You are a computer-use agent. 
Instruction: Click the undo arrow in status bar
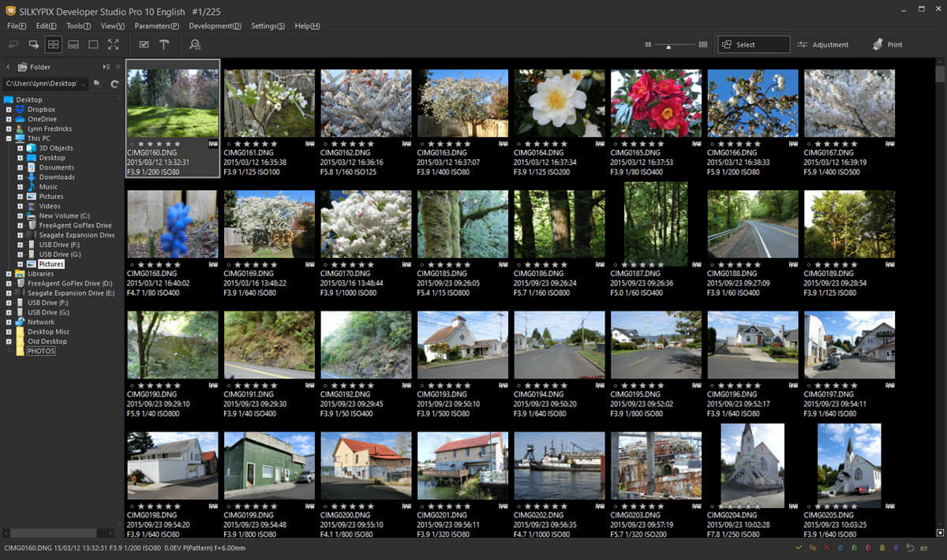click(x=911, y=547)
